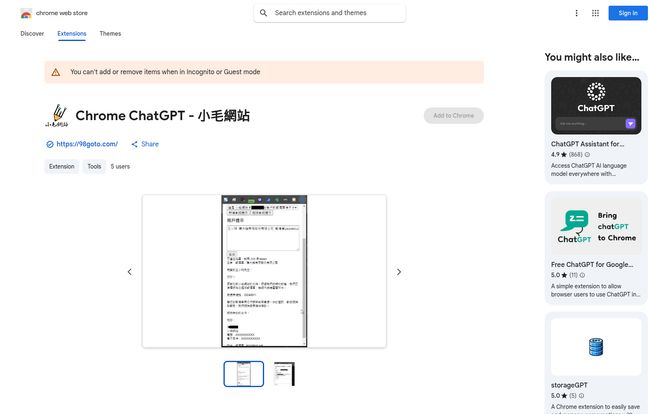Click the Add to Chrome button
Viewport: 650px width, 414px height.
454,116
